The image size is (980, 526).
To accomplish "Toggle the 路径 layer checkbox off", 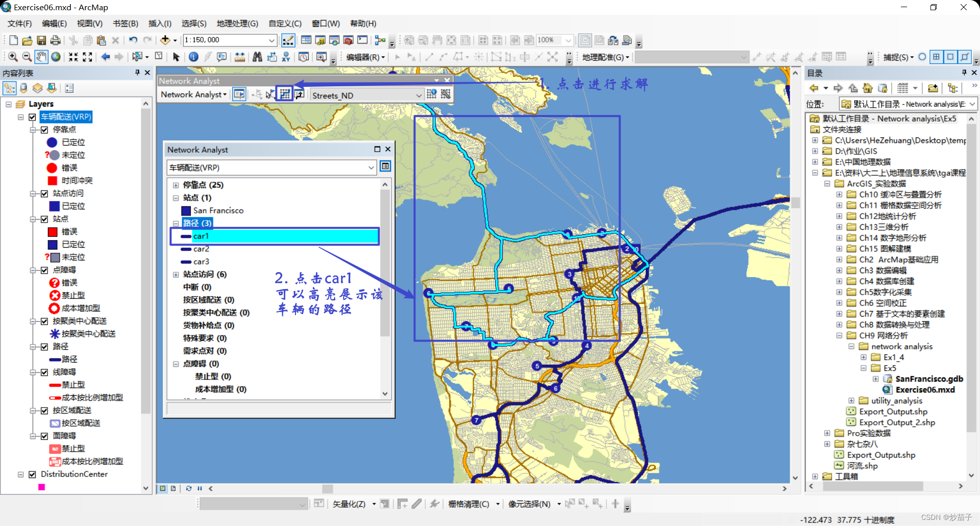I will pyautogui.click(x=45, y=346).
